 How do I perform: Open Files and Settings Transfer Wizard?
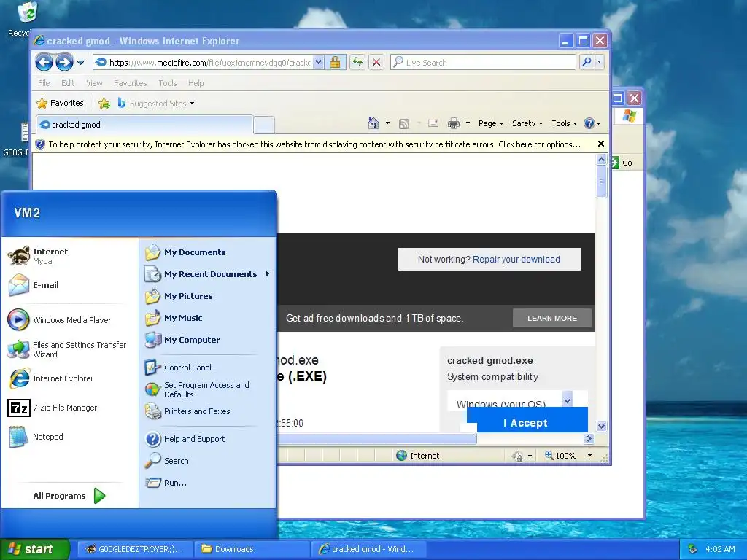(70, 349)
